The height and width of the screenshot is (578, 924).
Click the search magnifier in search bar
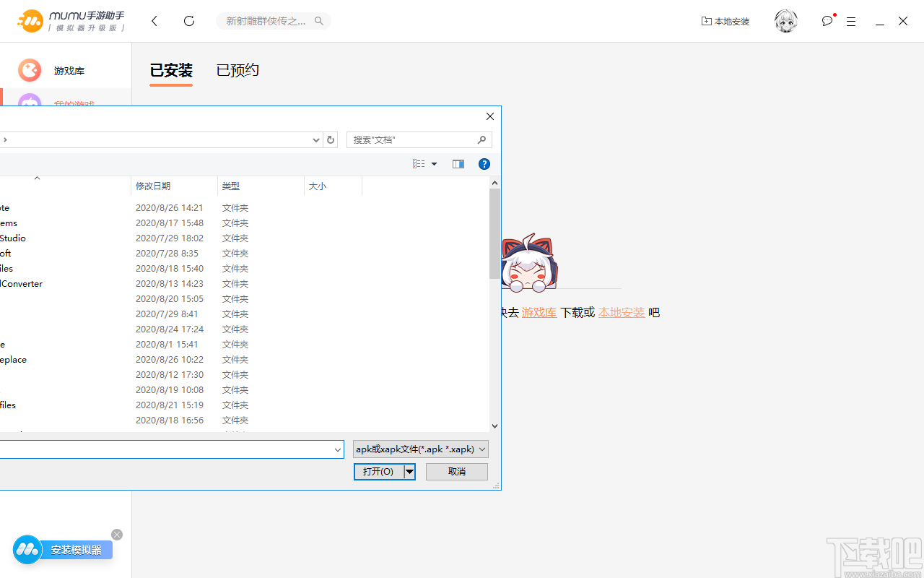[318, 21]
